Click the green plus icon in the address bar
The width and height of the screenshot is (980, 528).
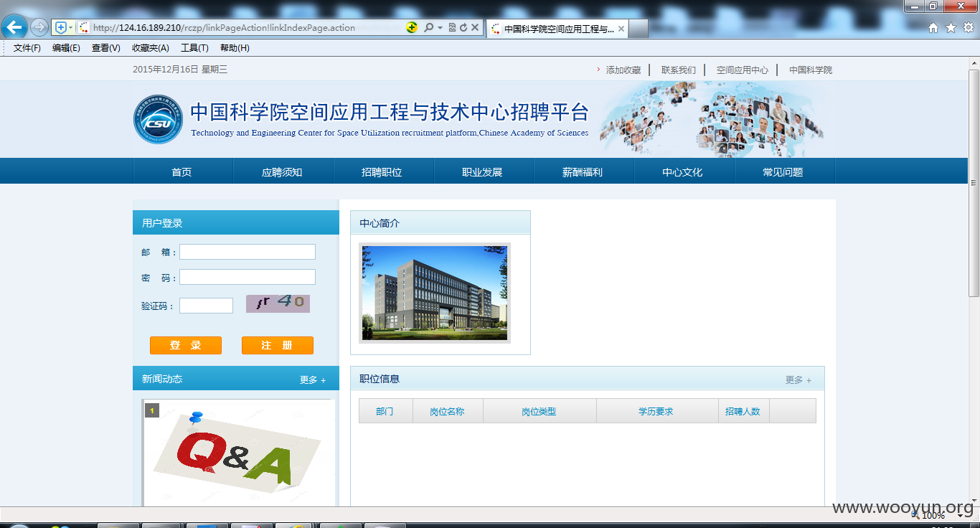click(x=411, y=27)
